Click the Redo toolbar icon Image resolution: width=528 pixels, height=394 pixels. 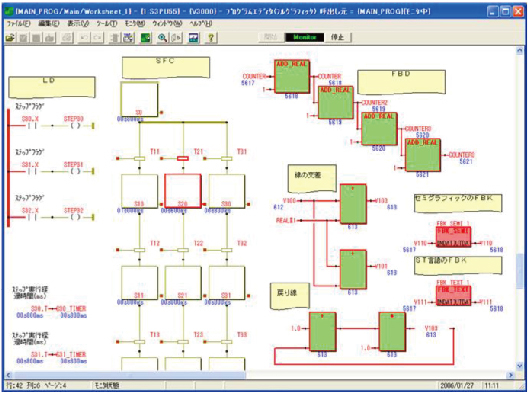pyautogui.click(x=97, y=37)
